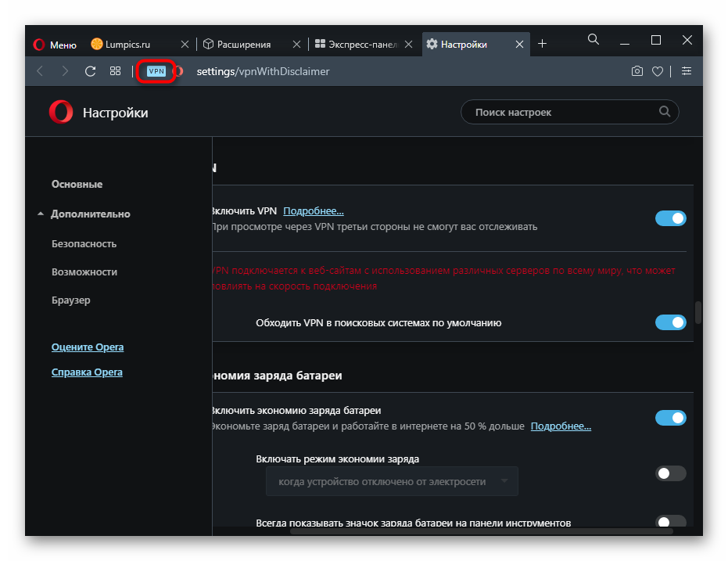Close the Lumpics.ru tab
This screenshot has height=561, width=728.
click(185, 45)
